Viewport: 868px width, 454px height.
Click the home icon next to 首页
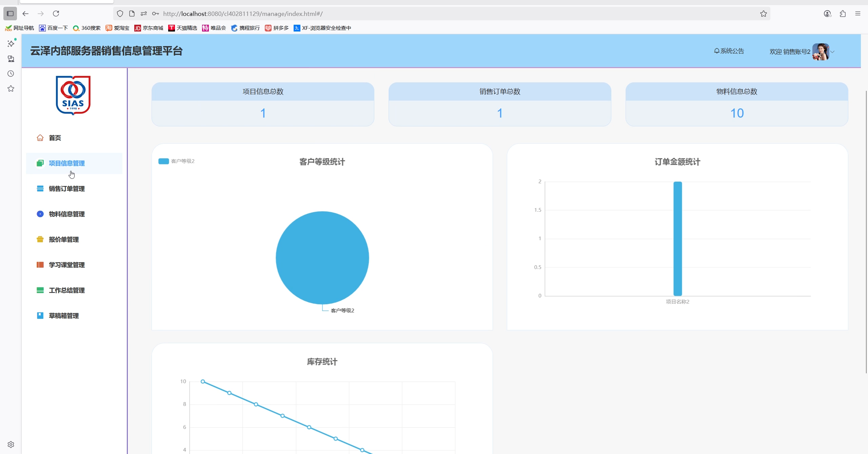click(x=40, y=138)
